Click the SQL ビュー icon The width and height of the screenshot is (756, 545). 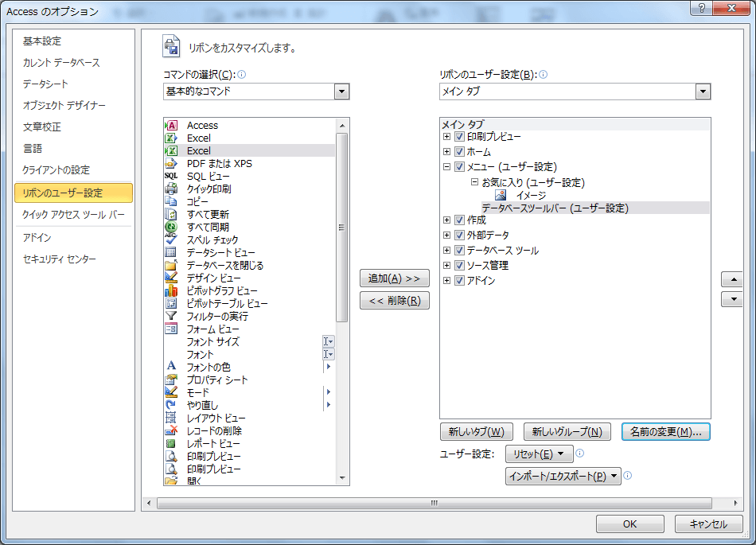pos(171,177)
